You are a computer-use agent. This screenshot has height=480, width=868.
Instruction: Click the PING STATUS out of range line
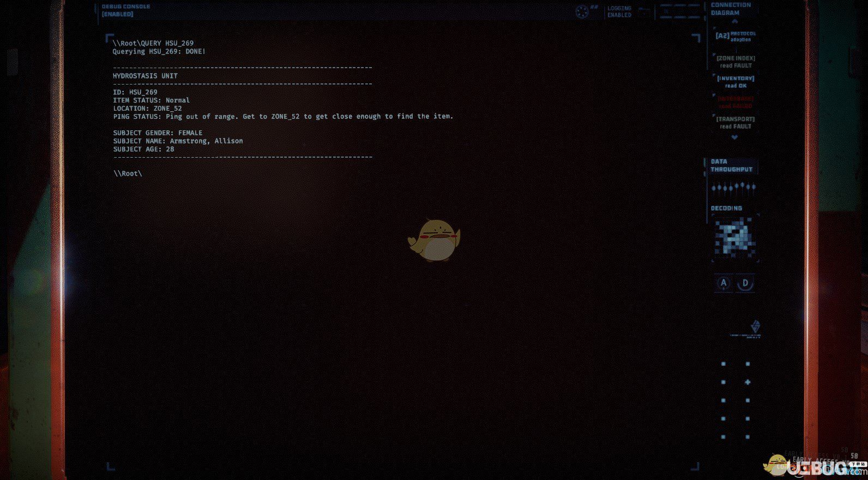[283, 116]
